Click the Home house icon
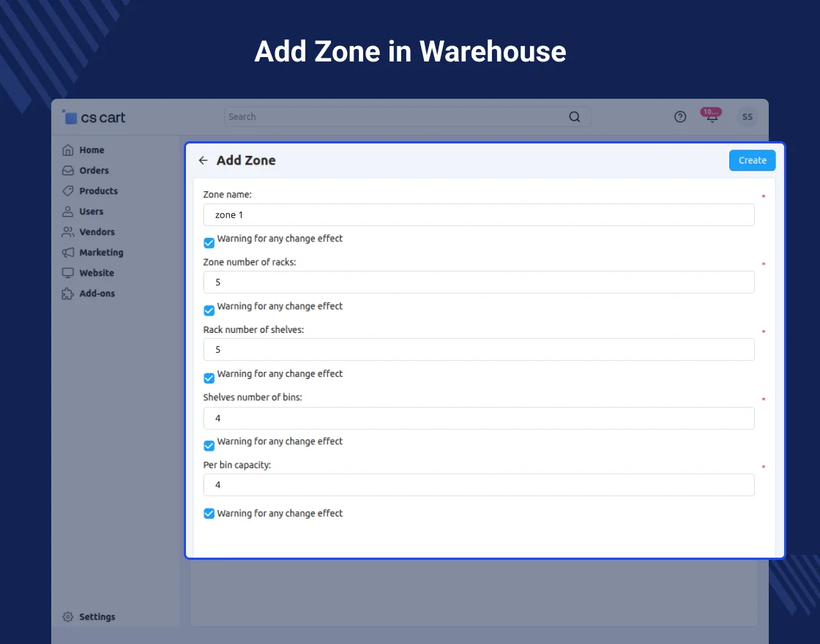The width and height of the screenshot is (820, 644). click(68, 150)
